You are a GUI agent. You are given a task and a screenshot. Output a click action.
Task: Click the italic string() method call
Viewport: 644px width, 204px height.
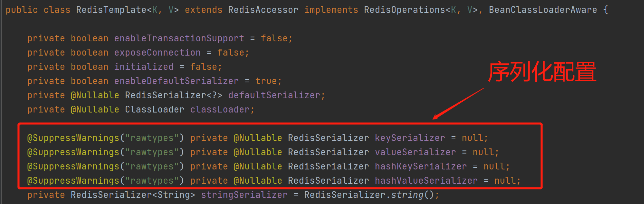click(407, 195)
